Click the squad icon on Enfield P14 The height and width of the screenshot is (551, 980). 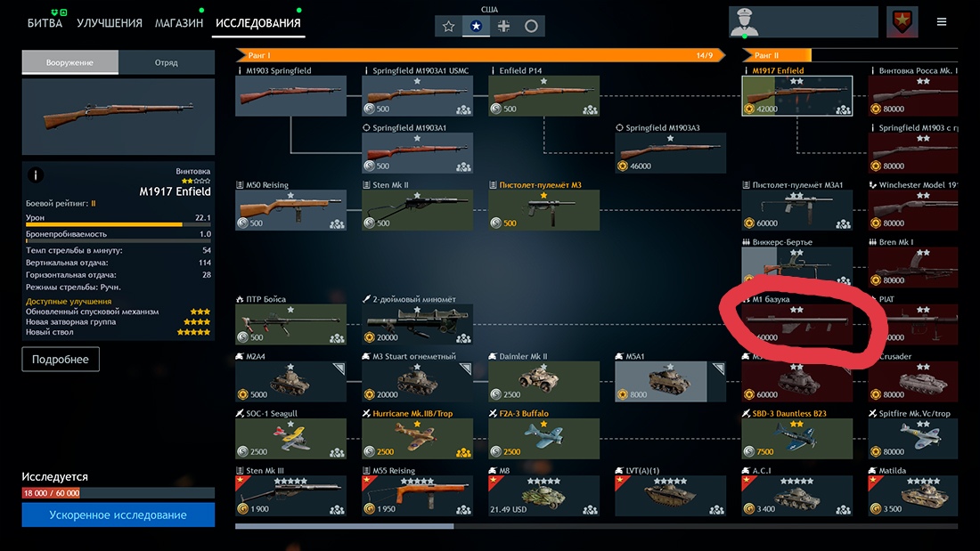[x=590, y=110]
